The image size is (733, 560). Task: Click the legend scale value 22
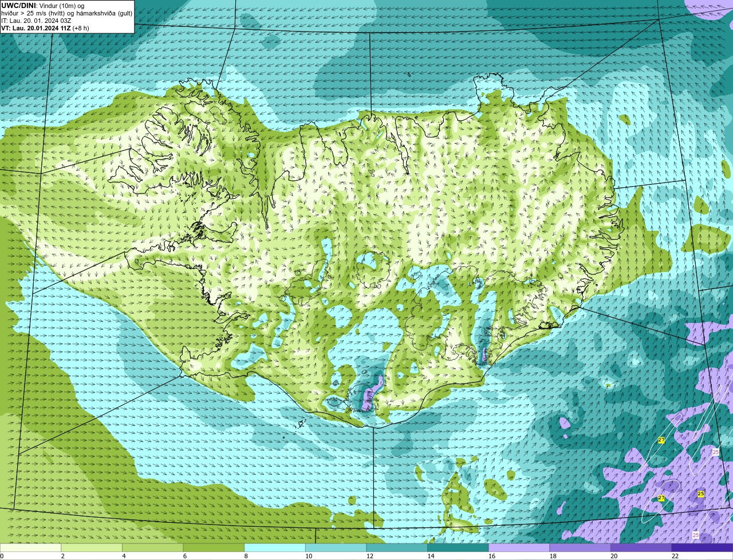click(675, 556)
